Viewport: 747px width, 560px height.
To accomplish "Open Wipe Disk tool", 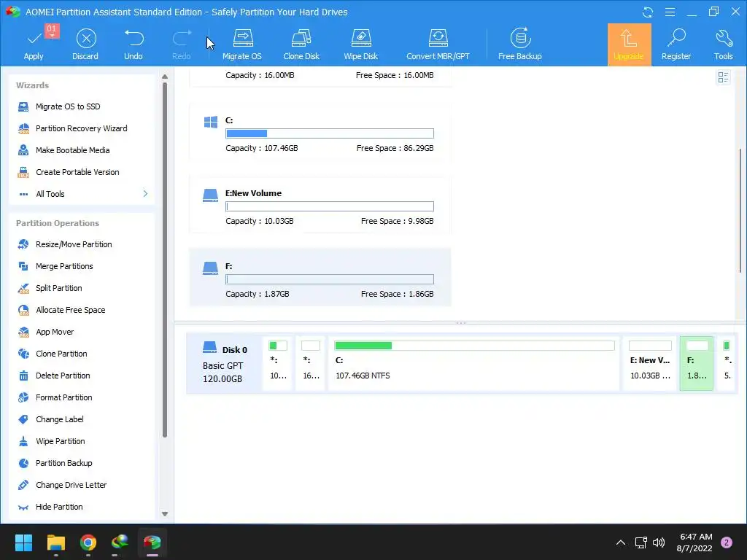I will (x=360, y=44).
